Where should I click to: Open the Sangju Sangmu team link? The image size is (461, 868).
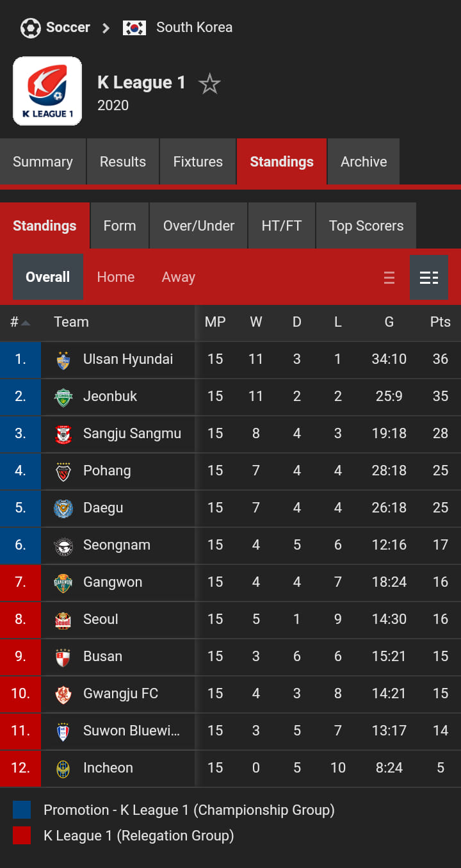point(132,434)
